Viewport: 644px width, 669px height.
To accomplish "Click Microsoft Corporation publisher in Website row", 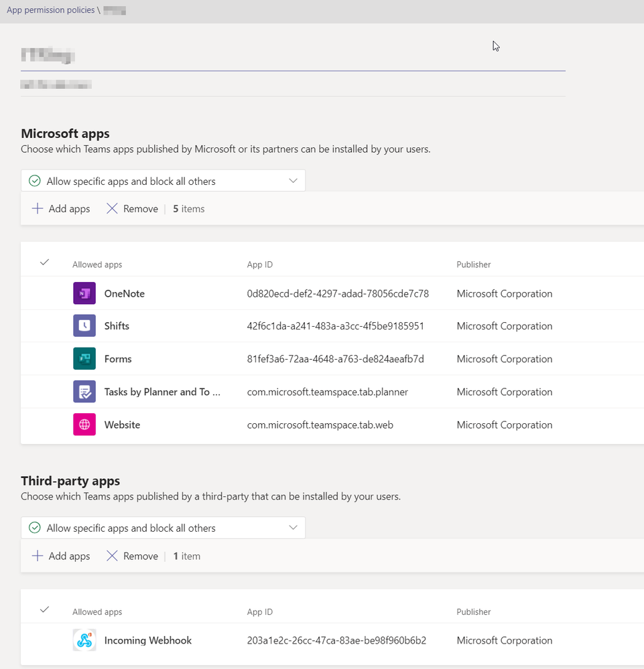I will pyautogui.click(x=505, y=425).
